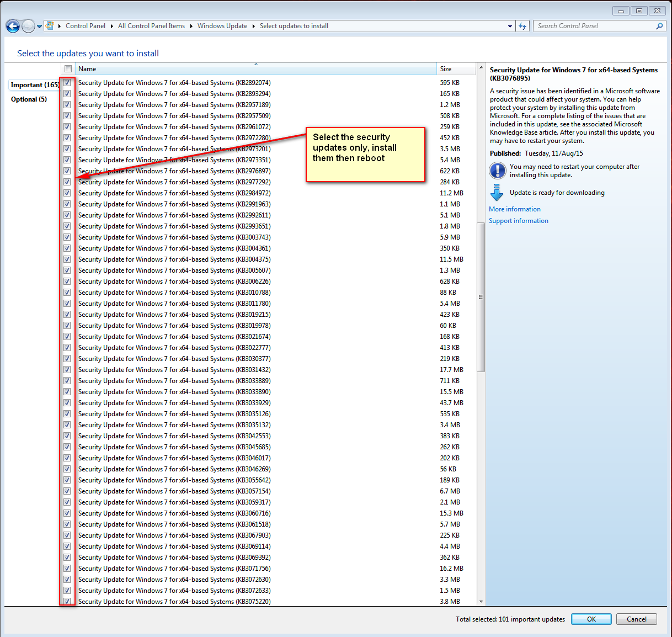Select the Security Update row KB3003743
Viewport: 672px width, 637px height.
click(269, 237)
